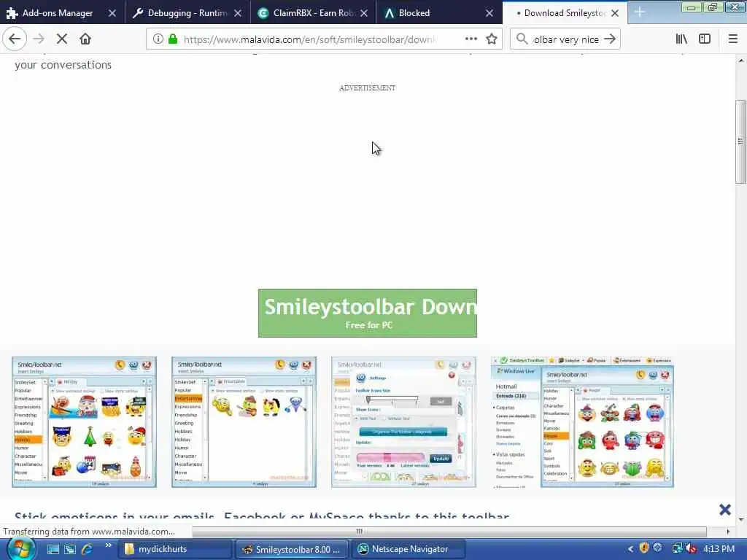Open third screenshot thumbnail showing Settings dialog
Viewport: 747px width, 560px height.
(x=403, y=422)
